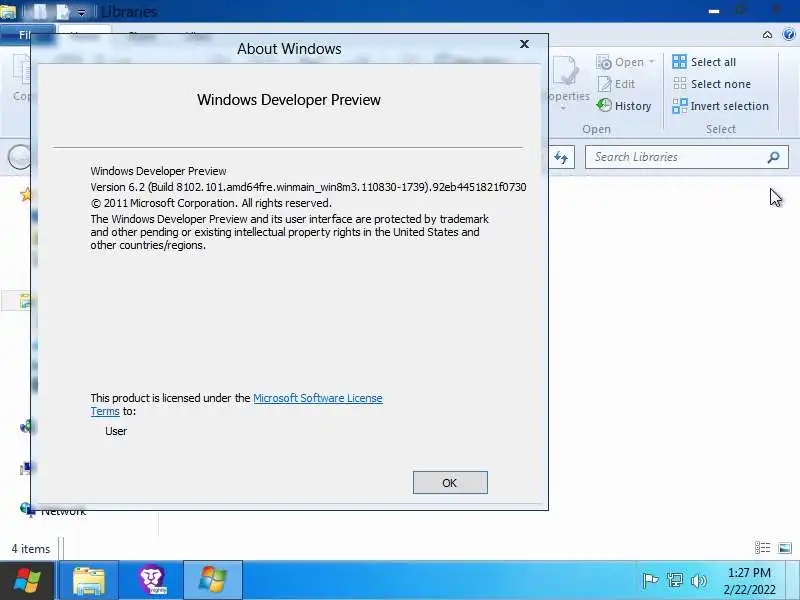
Task: Open the quick access toolbar dropdown
Action: click(x=81, y=12)
